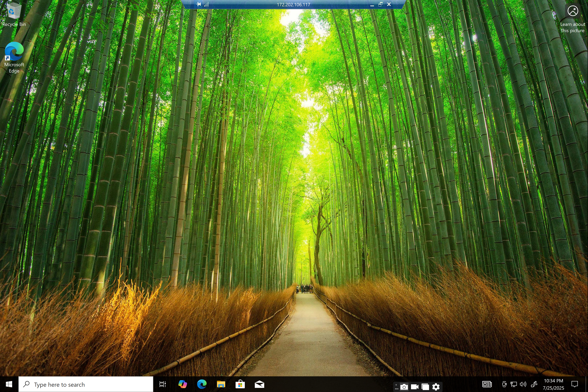Check connection signal strength indicator
Screen dimensions: 588x392
(206, 4)
